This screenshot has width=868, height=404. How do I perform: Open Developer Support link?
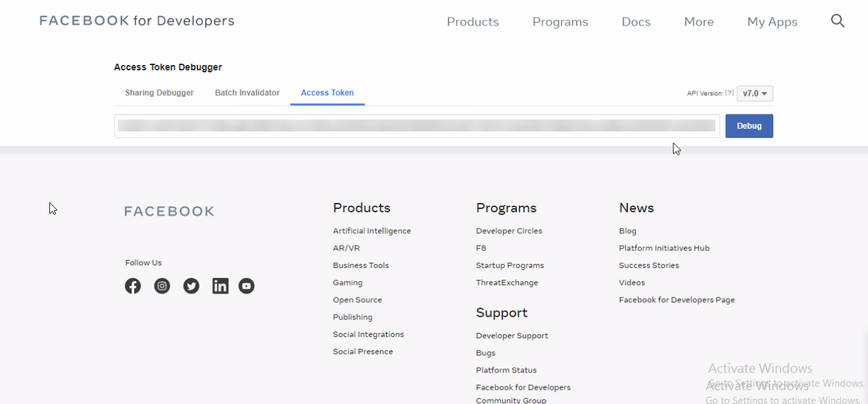[512, 336]
